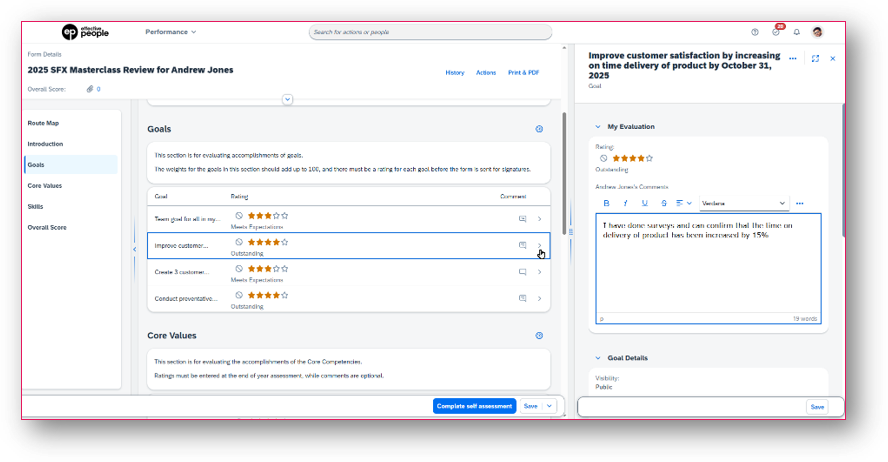This screenshot has height=462, width=888.
Task: Open Goals section settings gear icon
Action: [539, 129]
